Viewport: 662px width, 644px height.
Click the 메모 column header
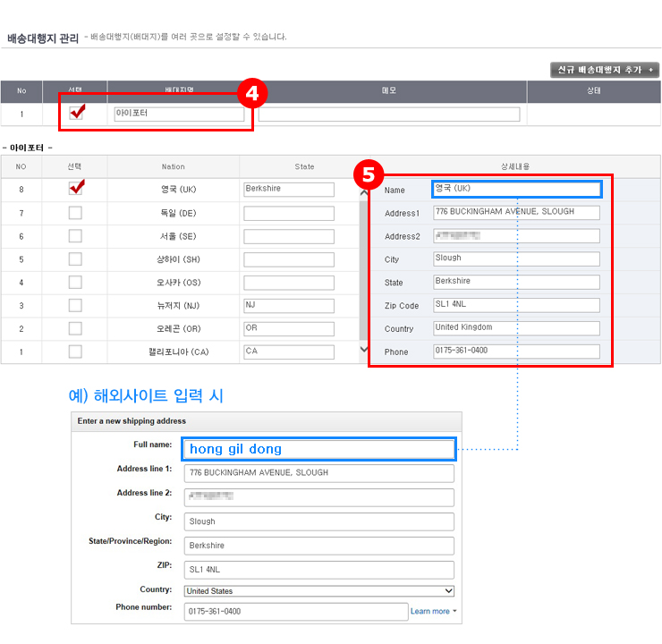click(389, 90)
